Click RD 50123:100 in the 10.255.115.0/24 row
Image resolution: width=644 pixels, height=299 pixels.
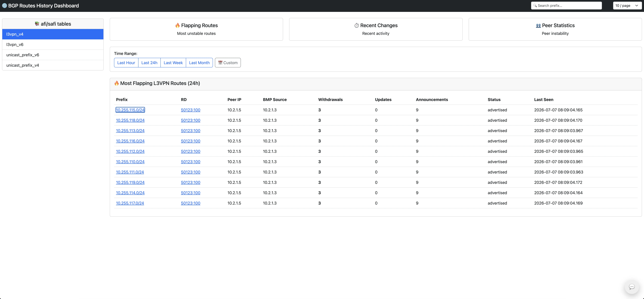click(191, 110)
